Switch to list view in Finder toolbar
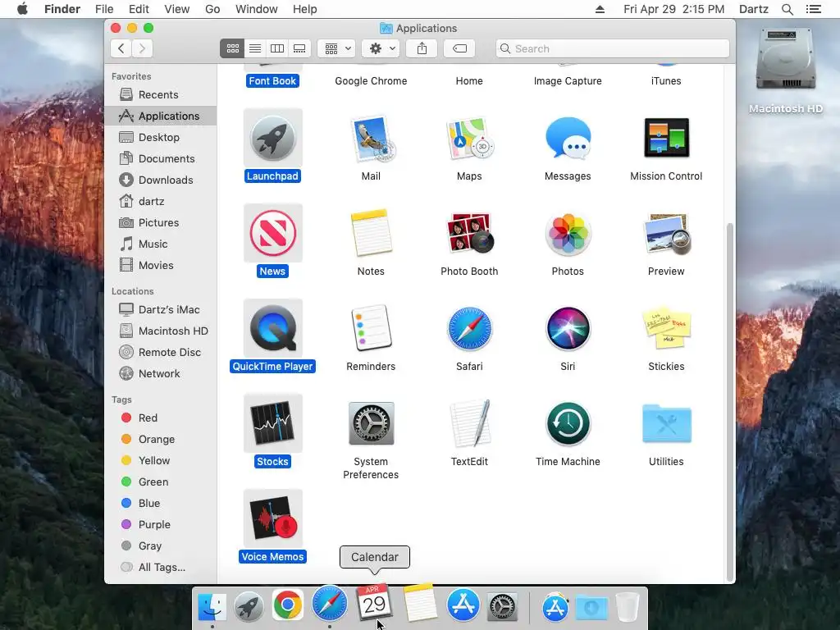The width and height of the screenshot is (840, 630). point(255,48)
